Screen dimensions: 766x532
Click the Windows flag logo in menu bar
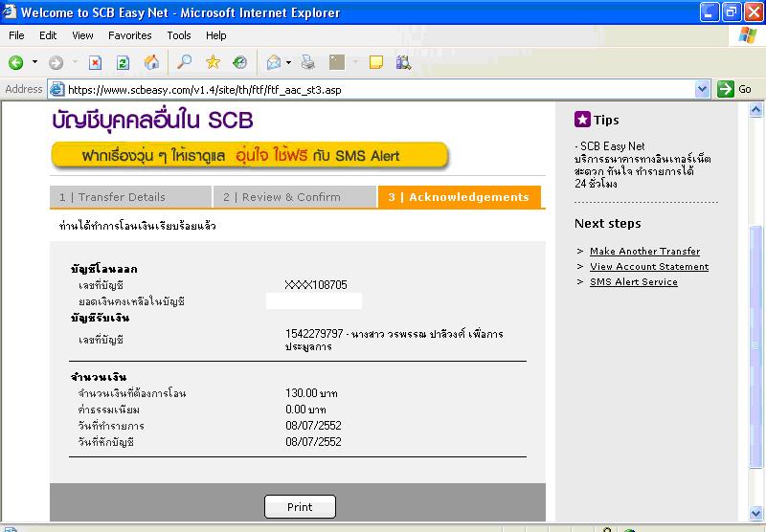tap(748, 35)
